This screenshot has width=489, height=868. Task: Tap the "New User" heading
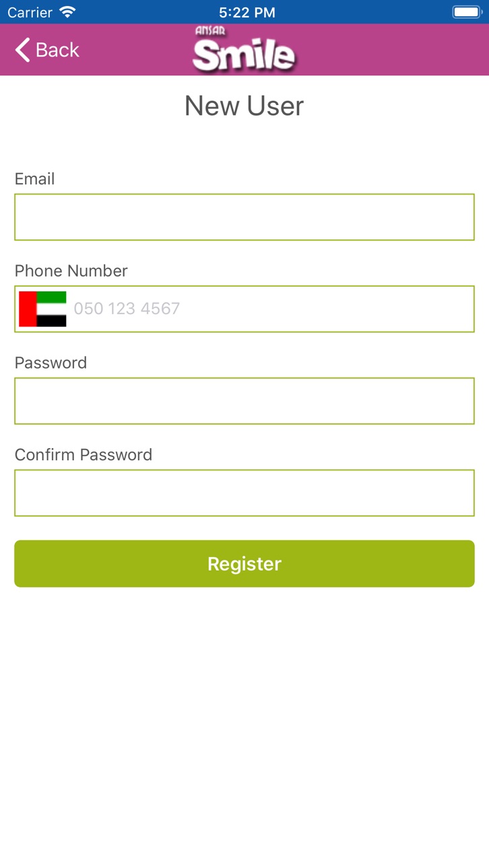pyautogui.click(x=244, y=106)
